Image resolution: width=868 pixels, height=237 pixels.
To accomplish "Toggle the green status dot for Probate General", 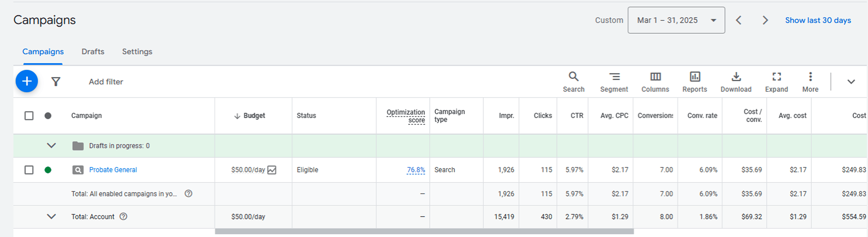I will pos(48,170).
